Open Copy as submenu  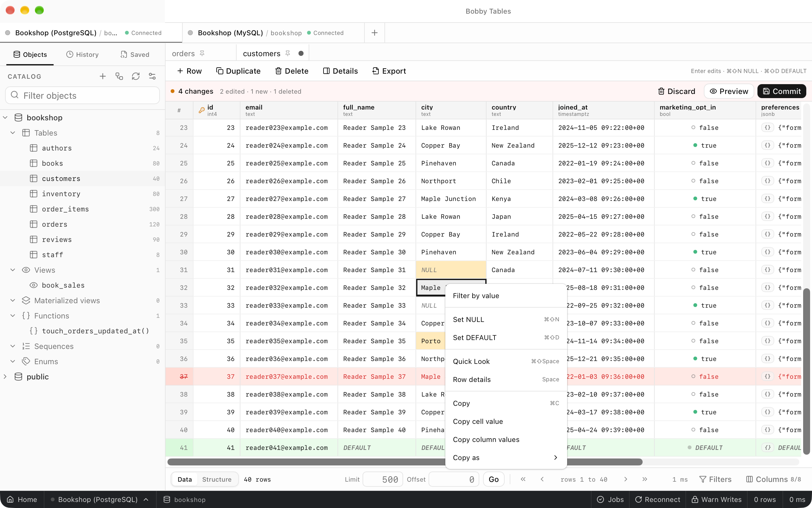click(506, 458)
